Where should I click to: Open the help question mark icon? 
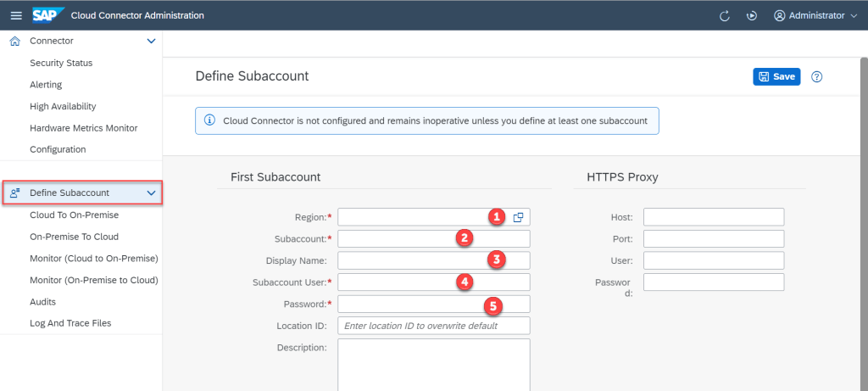(x=817, y=77)
